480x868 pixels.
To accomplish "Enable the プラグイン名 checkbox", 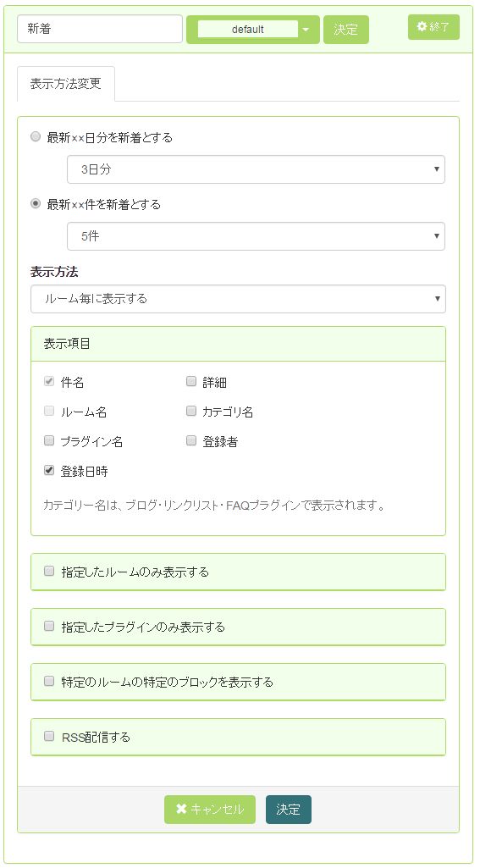I will click(x=49, y=440).
